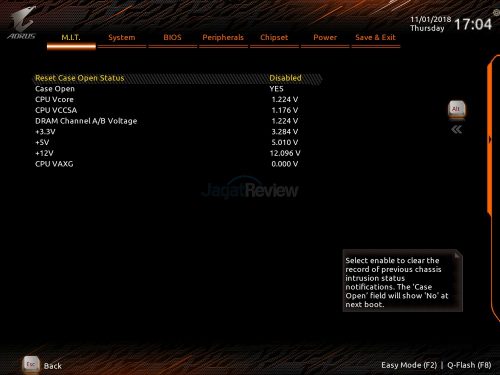
Task: Click the AORUS eagle logo
Action: coord(21,23)
